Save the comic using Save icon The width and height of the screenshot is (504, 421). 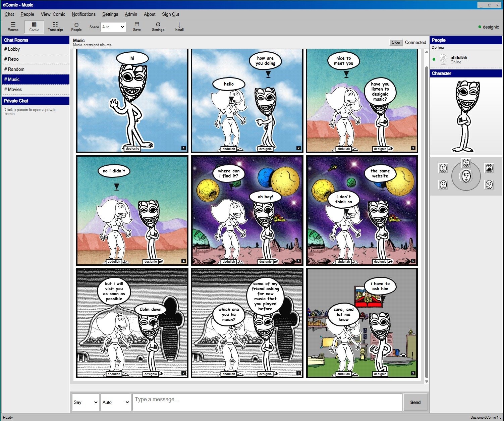pos(137,27)
